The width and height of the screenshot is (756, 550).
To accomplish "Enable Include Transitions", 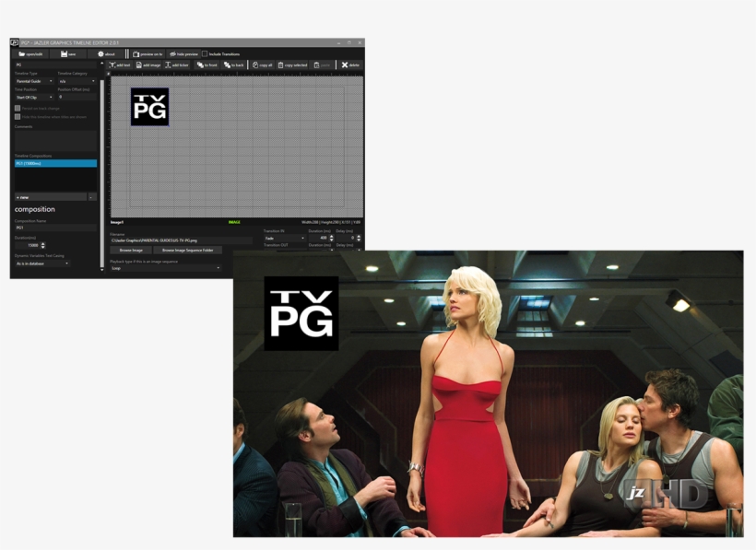I will [x=207, y=53].
